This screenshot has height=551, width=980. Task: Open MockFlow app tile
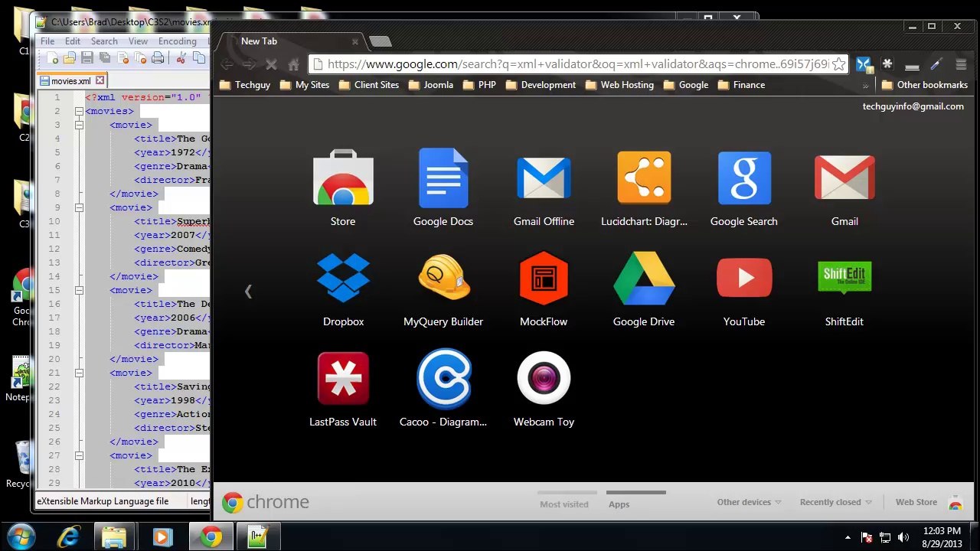point(544,278)
